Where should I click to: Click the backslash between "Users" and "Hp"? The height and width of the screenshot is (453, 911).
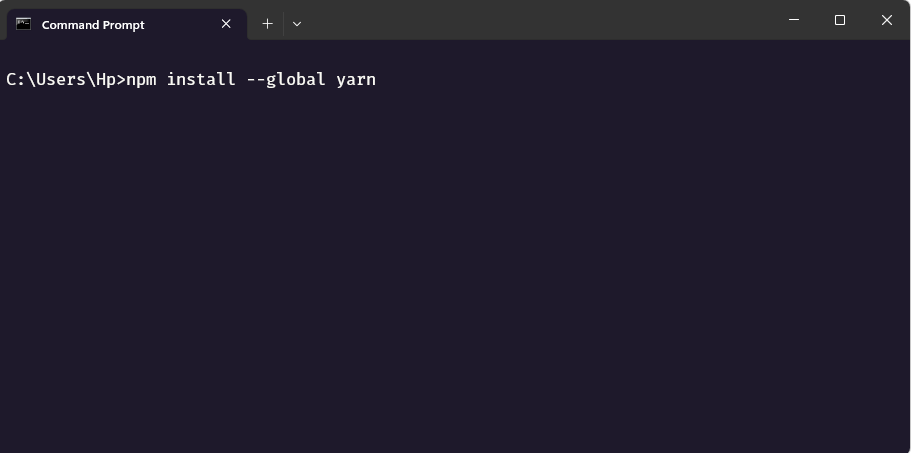point(91,79)
